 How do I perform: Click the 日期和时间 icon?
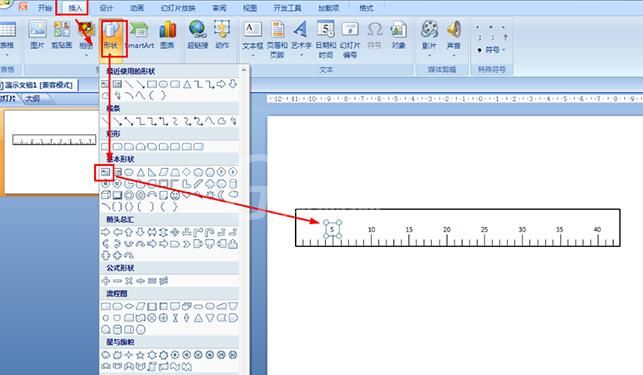click(x=326, y=39)
